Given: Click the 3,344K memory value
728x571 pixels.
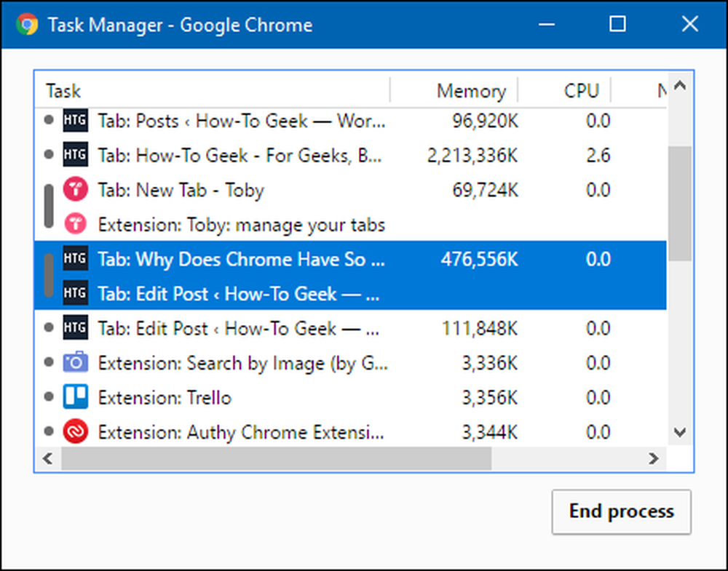Looking at the screenshot, I should [x=490, y=432].
